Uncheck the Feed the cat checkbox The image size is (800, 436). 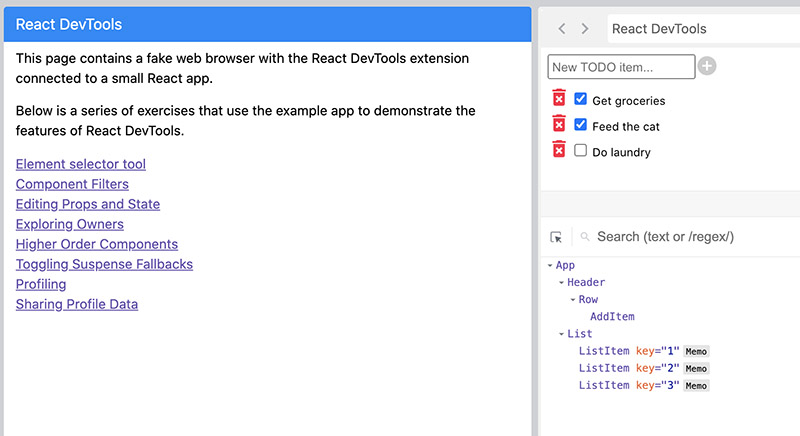click(x=581, y=124)
